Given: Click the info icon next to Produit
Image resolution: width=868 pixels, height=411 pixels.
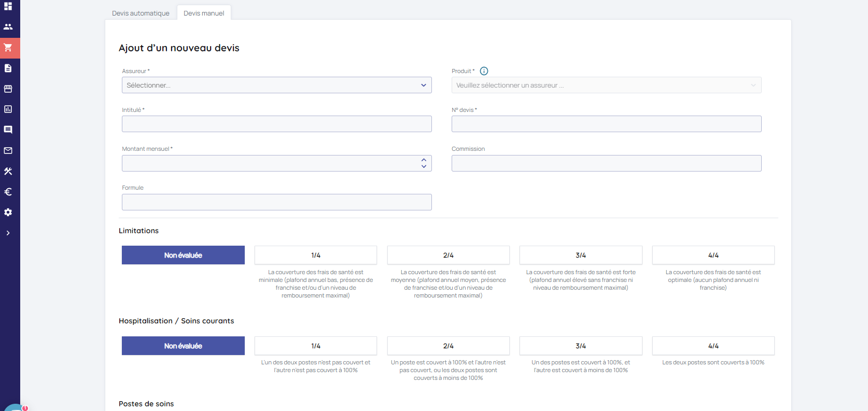Looking at the screenshot, I should pos(484,71).
